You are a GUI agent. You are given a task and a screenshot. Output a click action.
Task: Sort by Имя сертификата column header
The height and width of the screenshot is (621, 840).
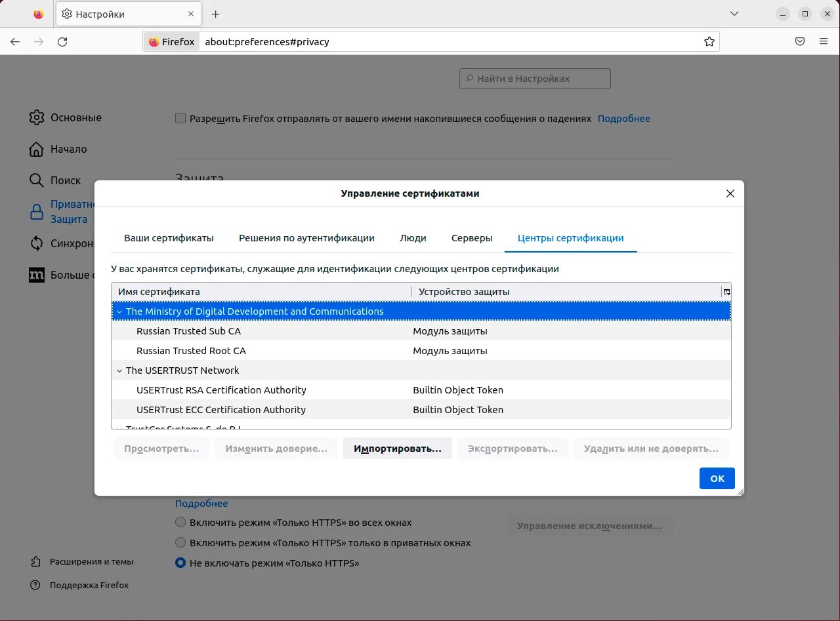point(261,292)
